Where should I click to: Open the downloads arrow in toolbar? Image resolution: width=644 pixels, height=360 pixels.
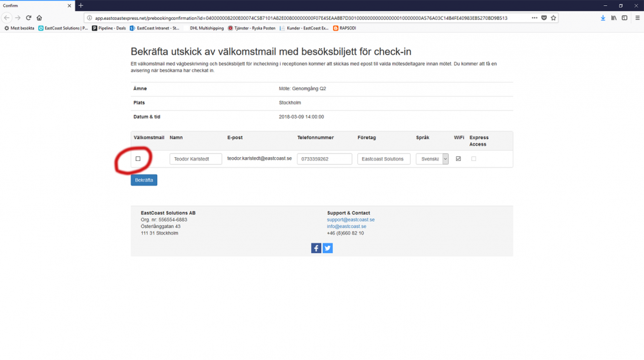(603, 18)
